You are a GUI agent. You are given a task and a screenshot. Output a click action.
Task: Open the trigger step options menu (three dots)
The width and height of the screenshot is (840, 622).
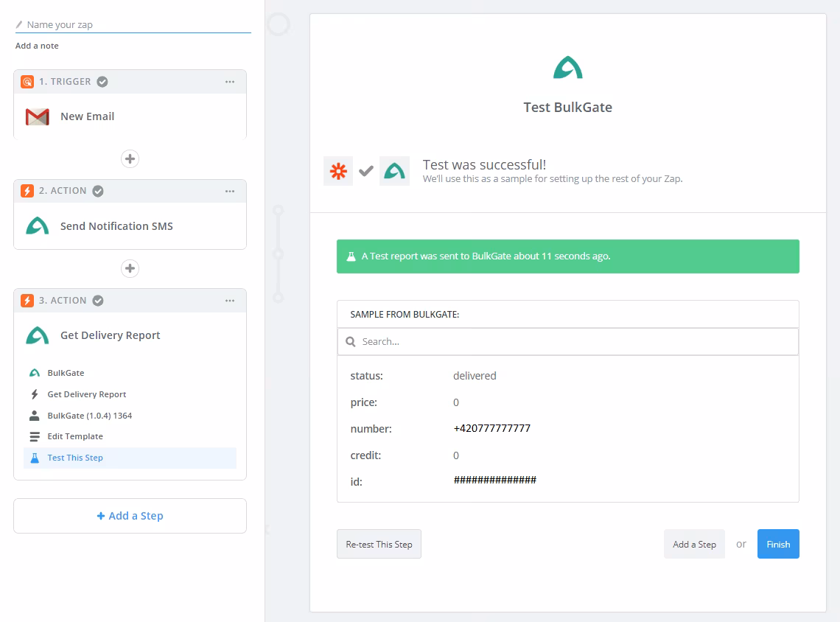click(x=230, y=81)
